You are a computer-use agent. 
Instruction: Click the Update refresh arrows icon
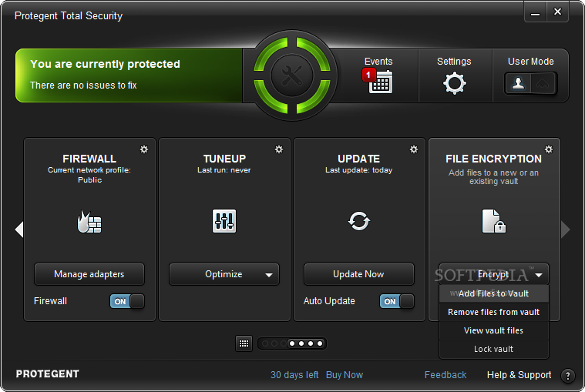tap(359, 221)
